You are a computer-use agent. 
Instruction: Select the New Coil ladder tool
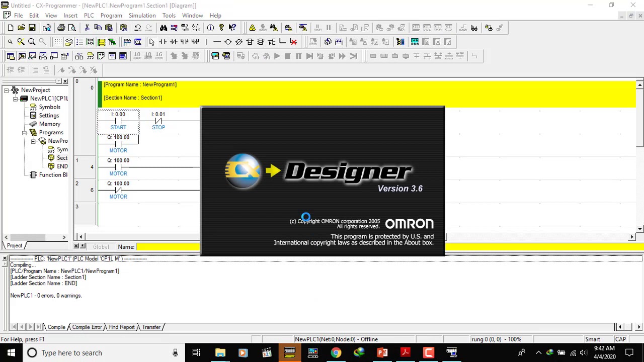click(x=228, y=42)
